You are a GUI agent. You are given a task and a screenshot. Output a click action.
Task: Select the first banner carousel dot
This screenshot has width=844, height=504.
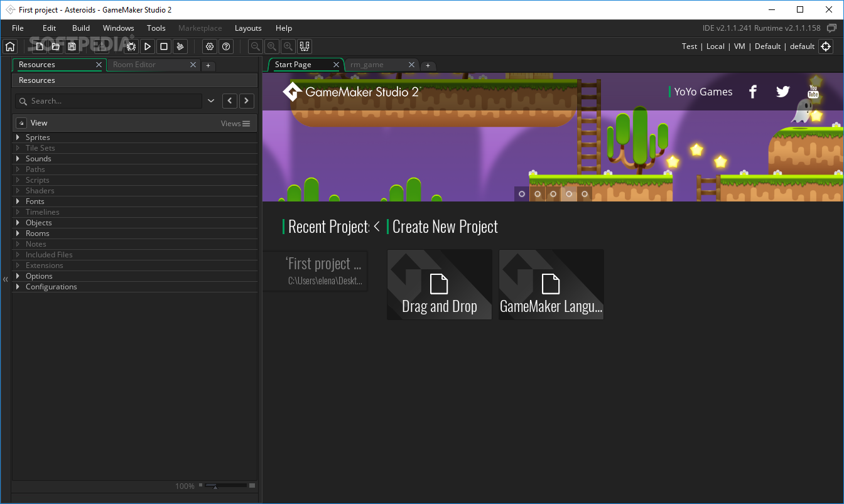[x=522, y=194]
